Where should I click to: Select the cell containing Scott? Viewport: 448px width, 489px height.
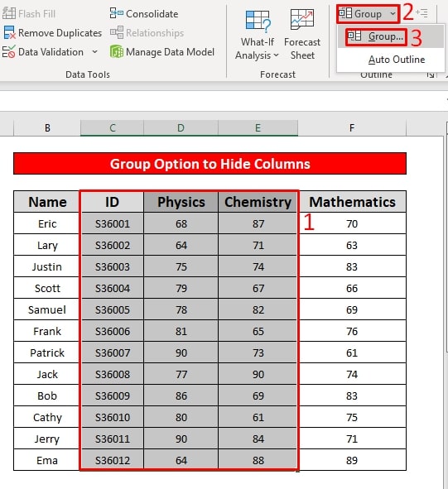47,288
